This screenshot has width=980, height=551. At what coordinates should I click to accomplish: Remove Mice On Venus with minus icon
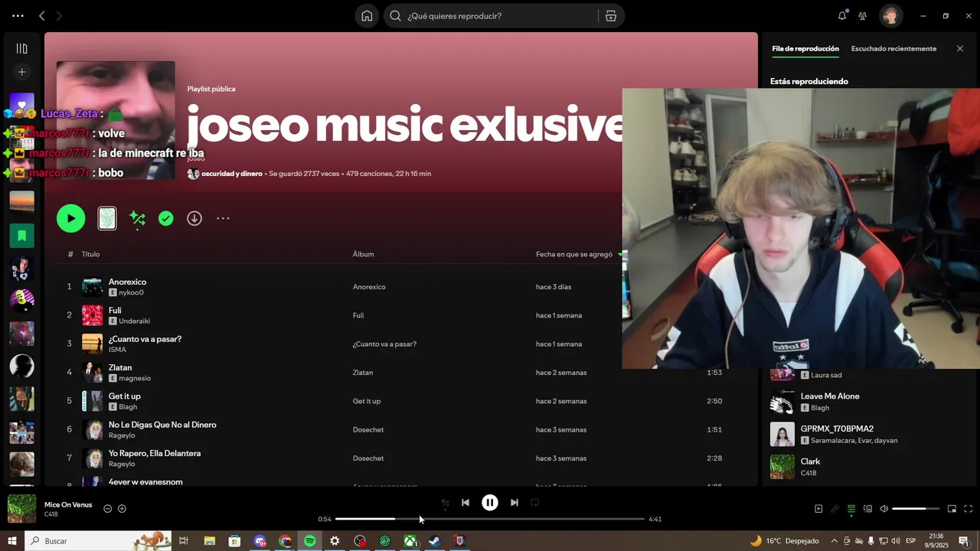pos(107,509)
